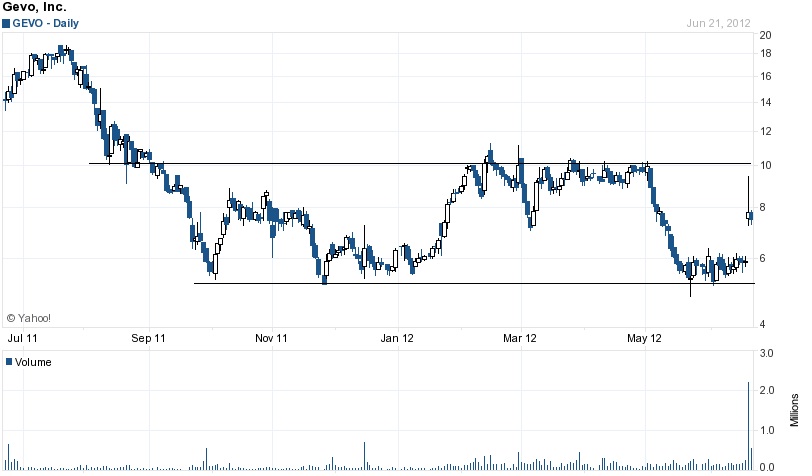
Task: Click the Jan 12 axis label
Action: (x=397, y=338)
